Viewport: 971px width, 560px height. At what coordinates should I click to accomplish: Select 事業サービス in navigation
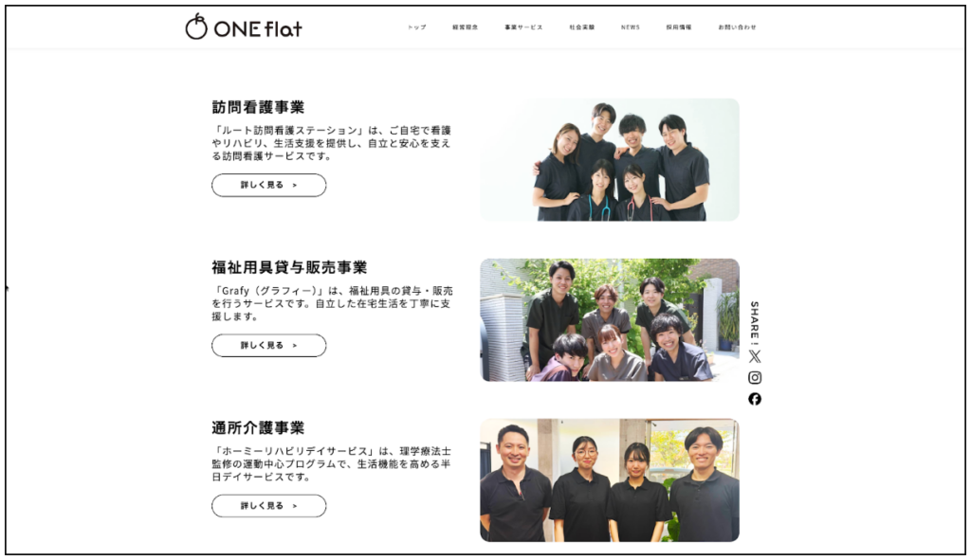click(523, 27)
